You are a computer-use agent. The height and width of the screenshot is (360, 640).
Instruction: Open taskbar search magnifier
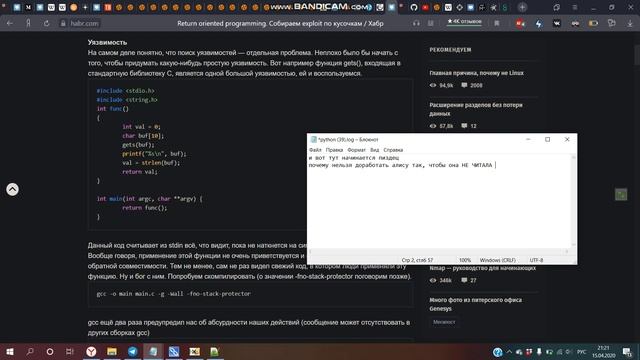(x=30, y=351)
